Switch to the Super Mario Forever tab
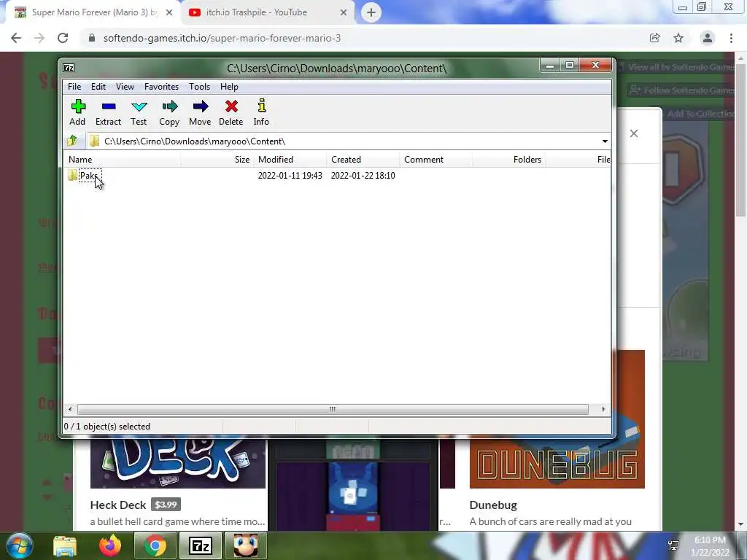Screen dimensions: 747x560 coord(94,12)
